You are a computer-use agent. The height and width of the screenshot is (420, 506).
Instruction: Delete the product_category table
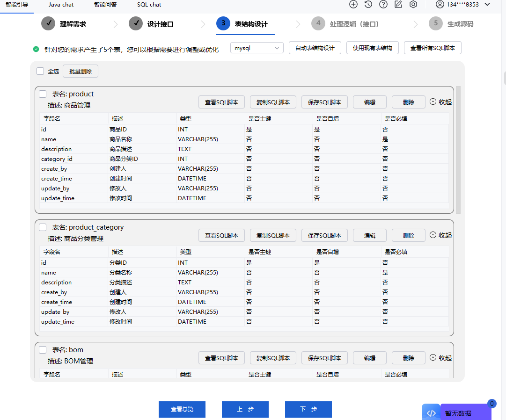click(x=409, y=236)
